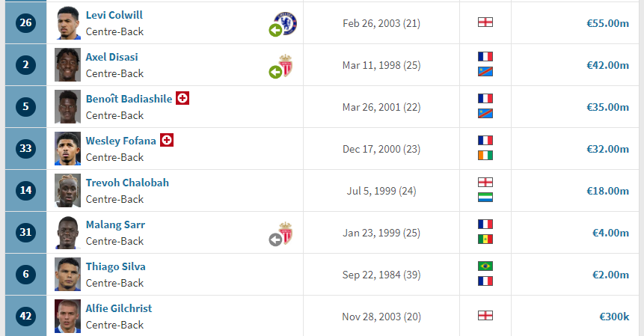
Task: Click the €55.00m market value link
Action: coord(607,23)
